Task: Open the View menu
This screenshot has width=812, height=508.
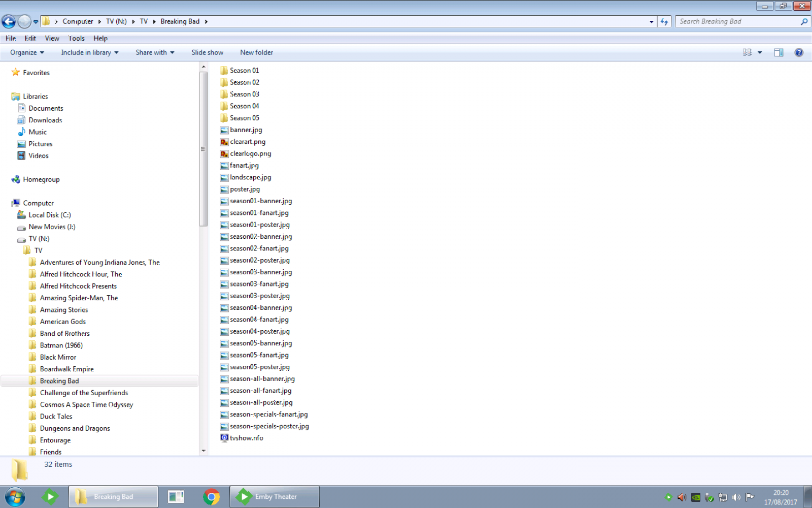Action: click(52, 38)
